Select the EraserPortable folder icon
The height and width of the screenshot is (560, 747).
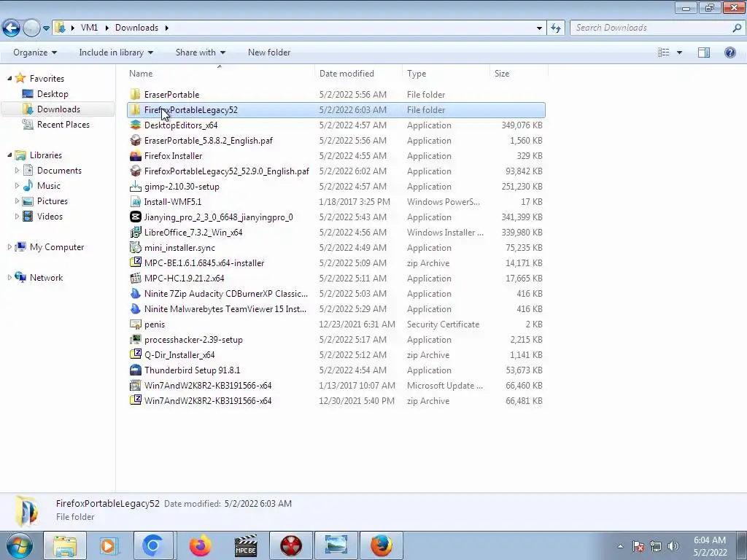pos(135,94)
